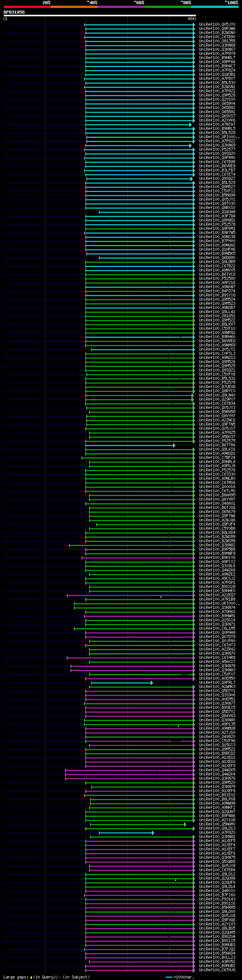Image resolution: width=242 pixels, height=980 pixels.
Task: Select the UniRef100_Q3KN69 entry
Action: 217,145
